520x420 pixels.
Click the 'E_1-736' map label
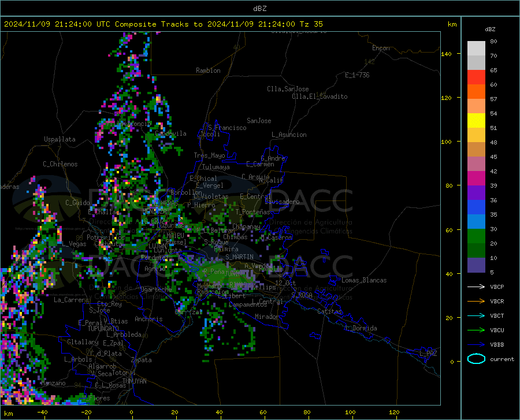(x=357, y=75)
